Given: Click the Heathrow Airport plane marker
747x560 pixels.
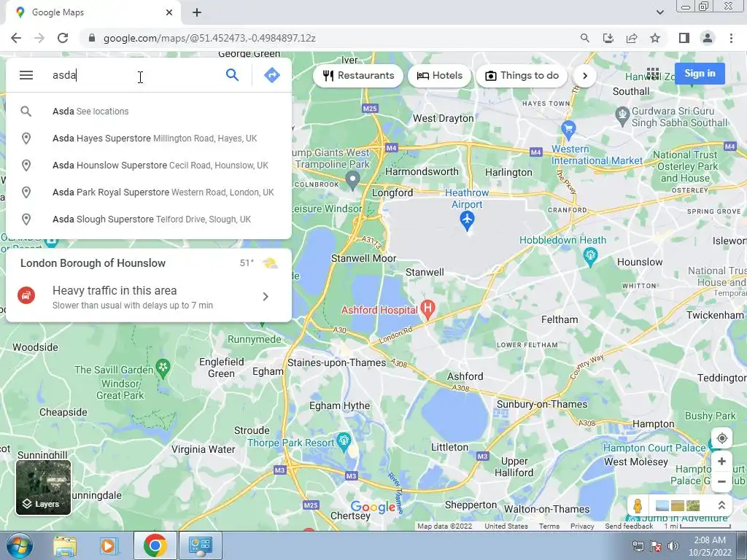Looking at the screenshot, I should click(x=467, y=220).
